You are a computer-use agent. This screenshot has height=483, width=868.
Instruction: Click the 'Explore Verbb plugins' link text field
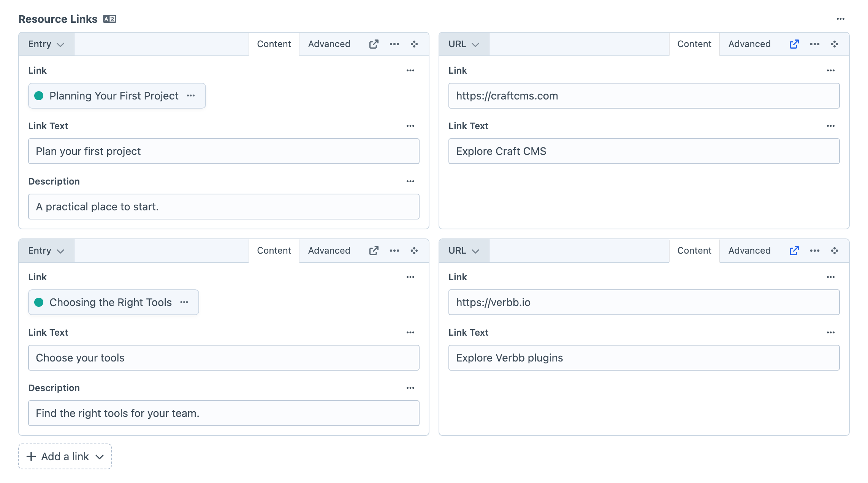644,358
